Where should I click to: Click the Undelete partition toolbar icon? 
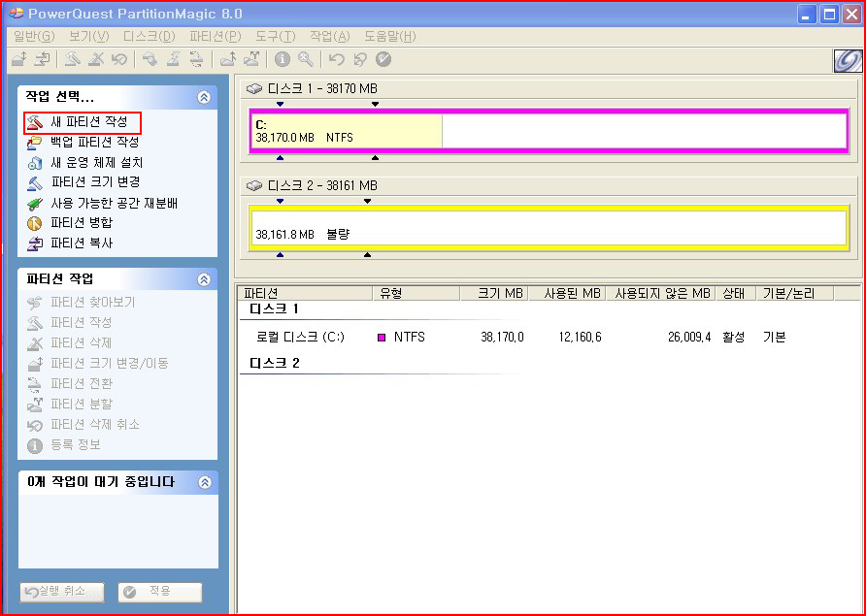point(119,58)
